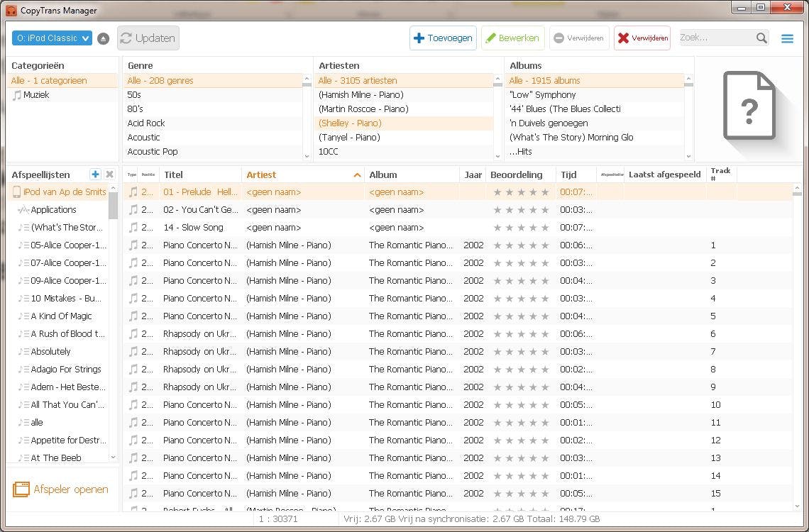Screen dimensions: 809x532
Task: Add new playlist with plus icon
Action: [96, 174]
